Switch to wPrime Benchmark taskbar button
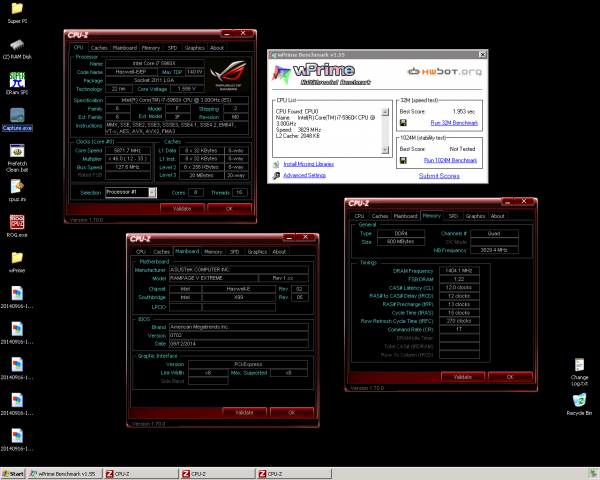600x480 pixels. (x=65, y=474)
